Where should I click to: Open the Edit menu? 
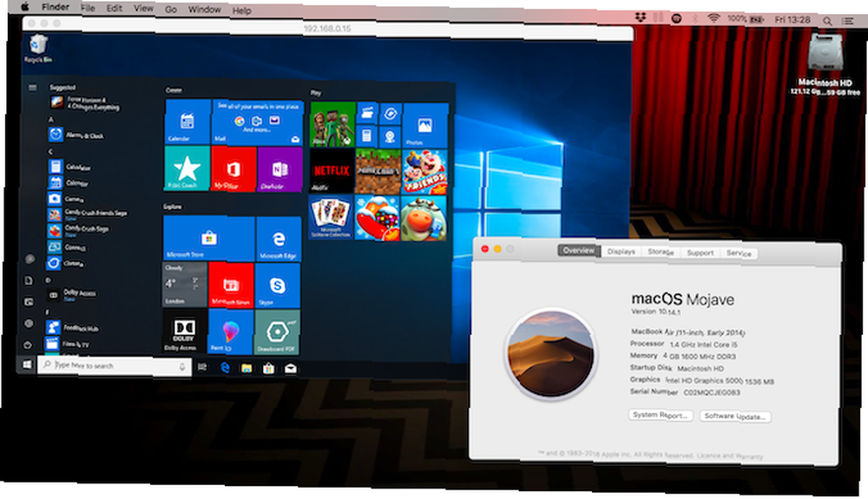pyautogui.click(x=114, y=9)
